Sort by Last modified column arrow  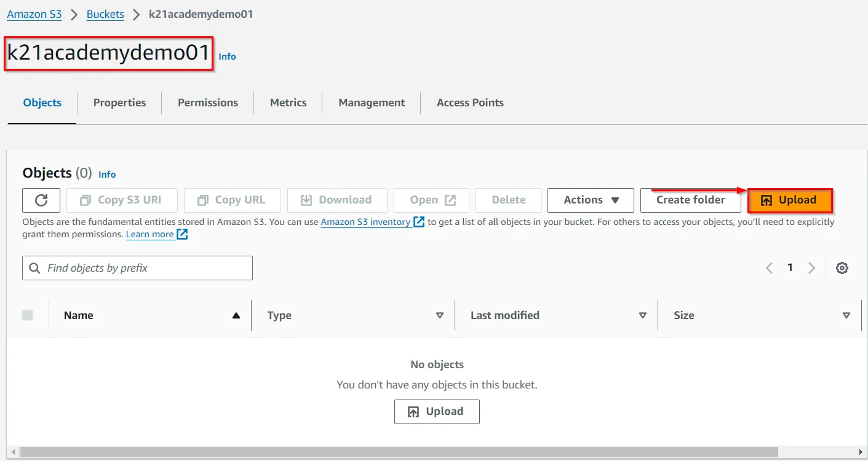642,315
